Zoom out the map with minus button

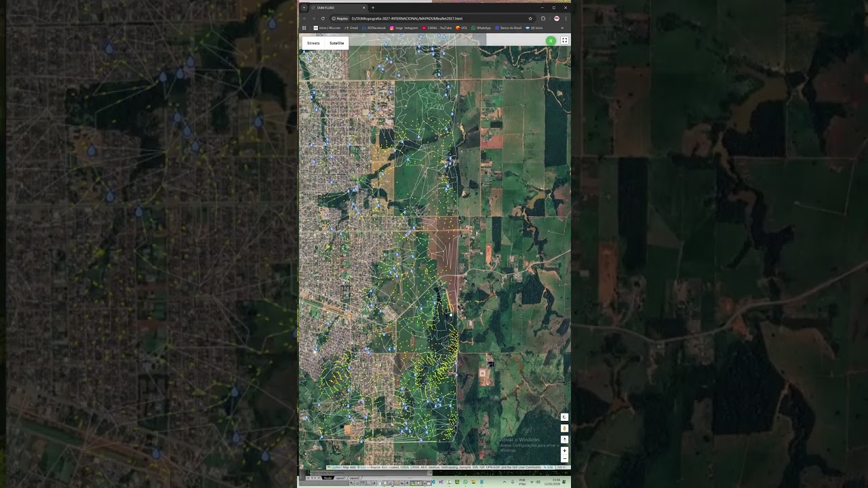click(564, 458)
